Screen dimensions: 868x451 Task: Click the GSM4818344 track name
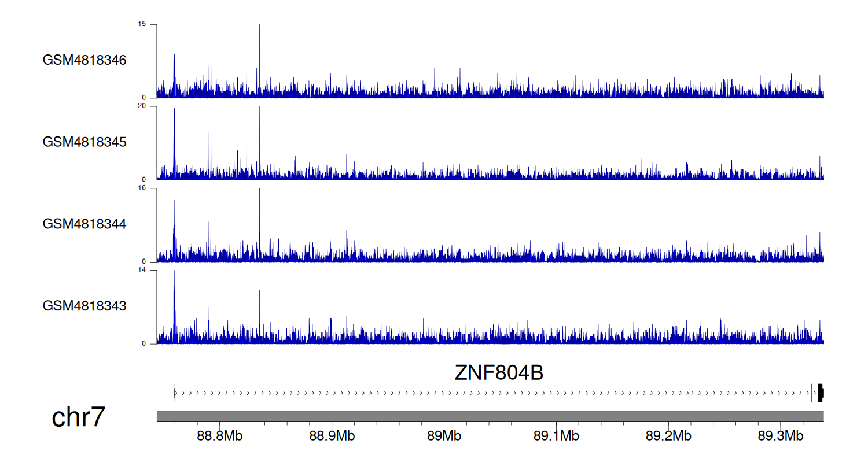tap(84, 224)
